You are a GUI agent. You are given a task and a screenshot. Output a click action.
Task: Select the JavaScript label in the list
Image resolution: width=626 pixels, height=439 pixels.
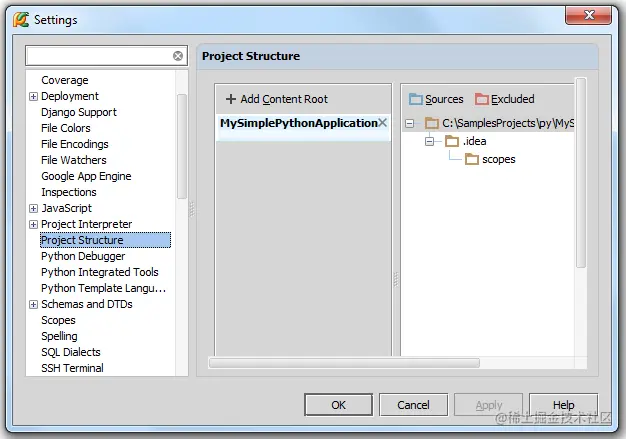[x=67, y=208]
